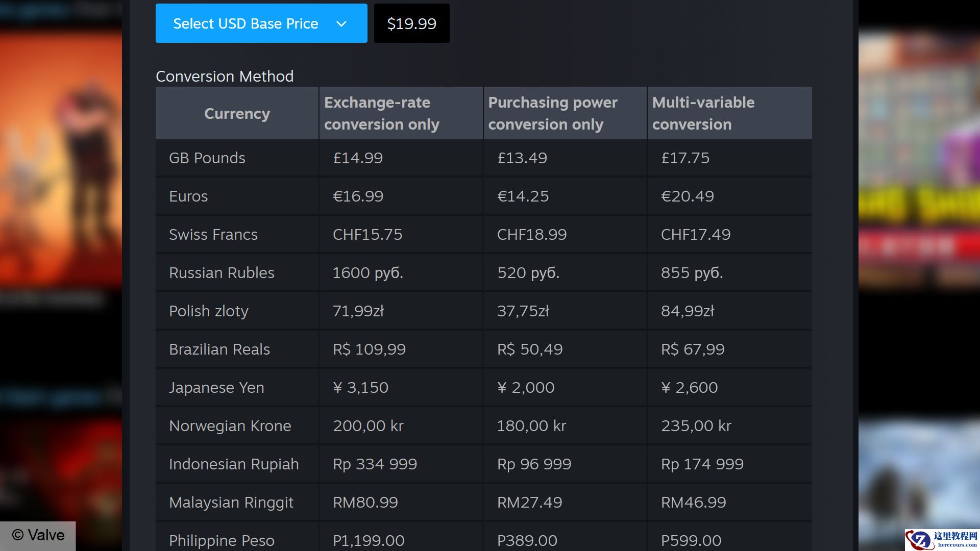Click the Philippine Peso P1,199.00 value
Viewport: 980px width, 551px height.
[x=369, y=540]
